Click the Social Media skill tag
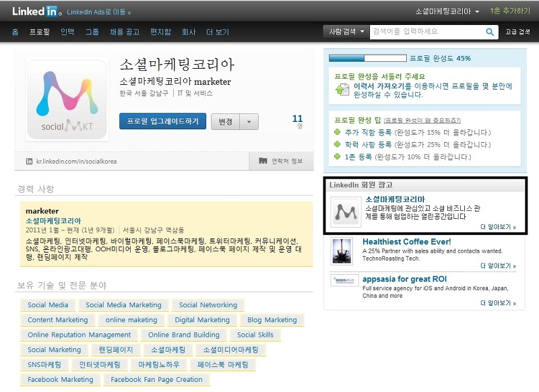 [x=48, y=305]
